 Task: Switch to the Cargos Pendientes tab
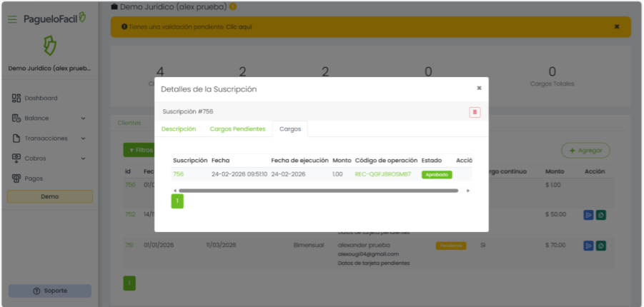coord(237,129)
